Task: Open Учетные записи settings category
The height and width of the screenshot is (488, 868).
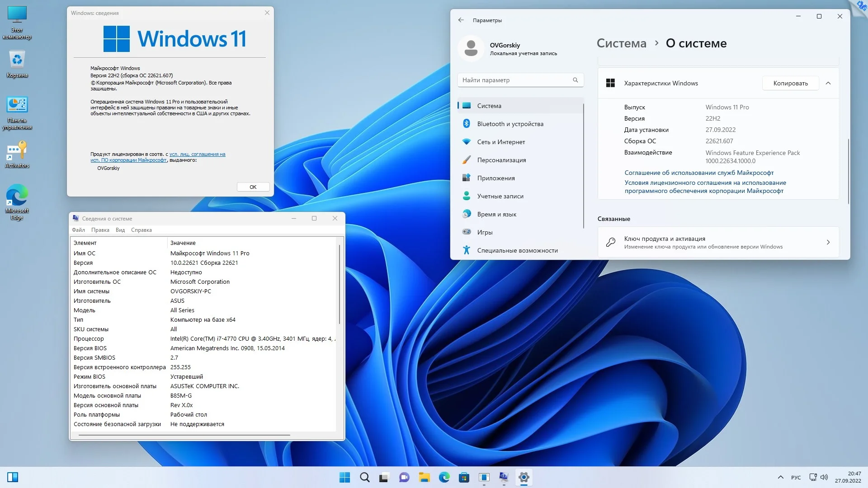Action: click(x=500, y=196)
